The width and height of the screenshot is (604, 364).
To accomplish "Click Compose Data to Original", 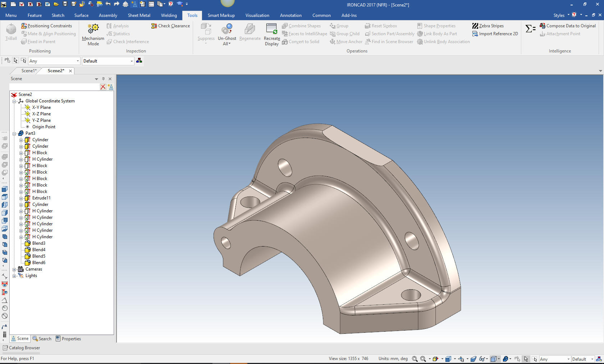I will tap(567, 26).
